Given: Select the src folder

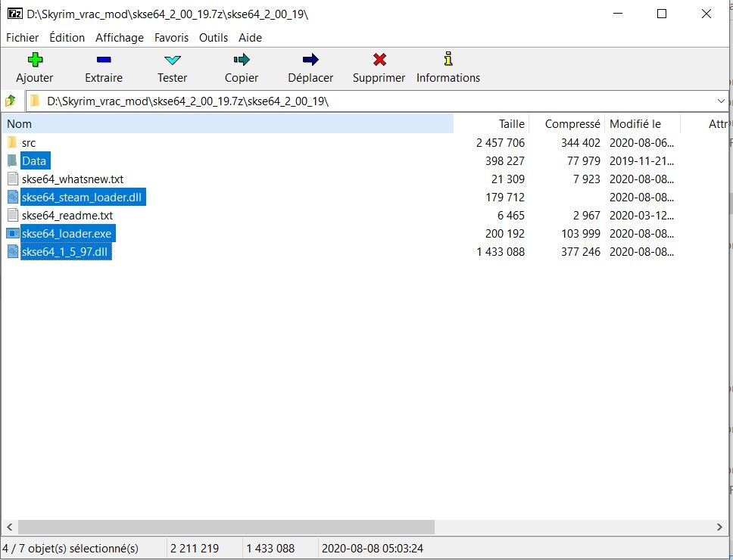Looking at the screenshot, I should tap(29, 142).
